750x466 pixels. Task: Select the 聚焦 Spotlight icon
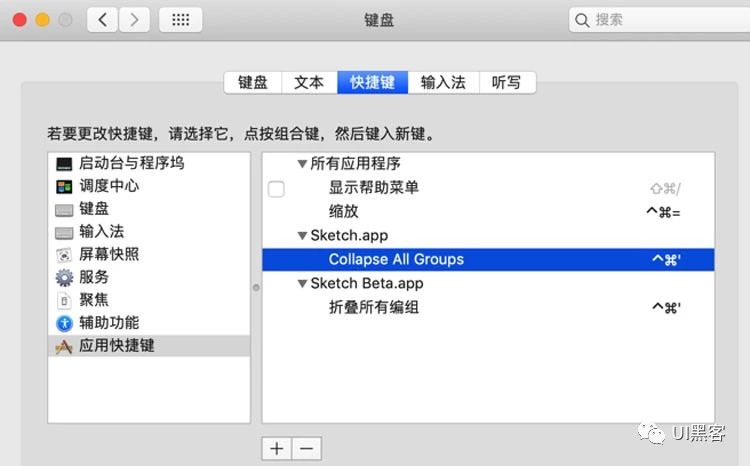pos(64,300)
